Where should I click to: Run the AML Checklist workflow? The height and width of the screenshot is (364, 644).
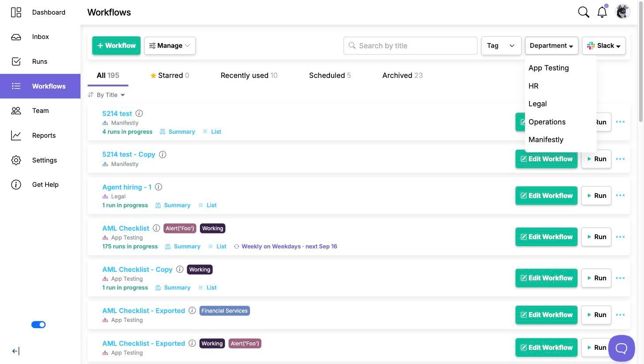596,237
